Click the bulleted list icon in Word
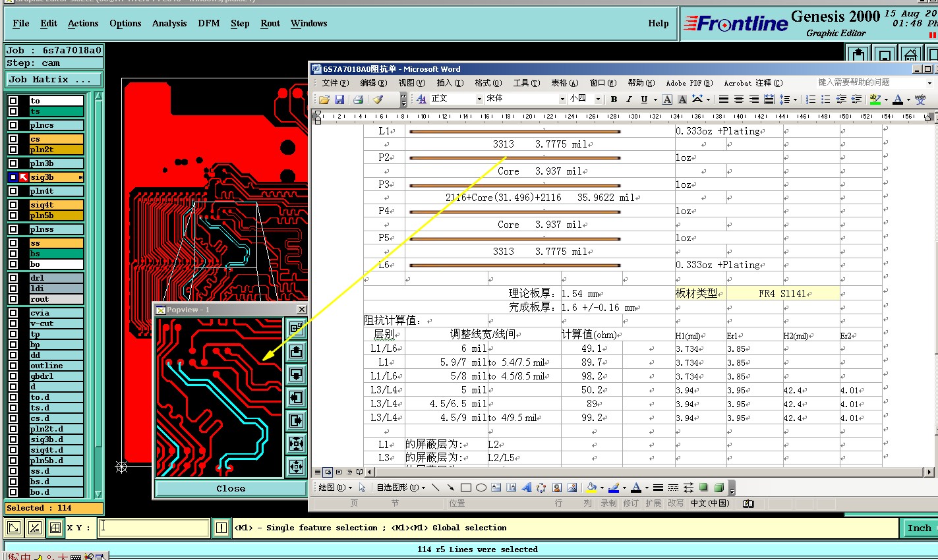The image size is (938, 560). [826, 99]
